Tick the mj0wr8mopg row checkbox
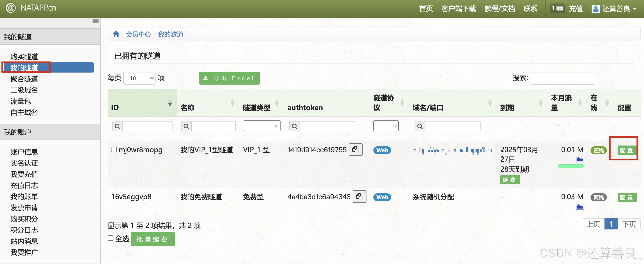Viewport: 644px width, 264px height. point(114,149)
